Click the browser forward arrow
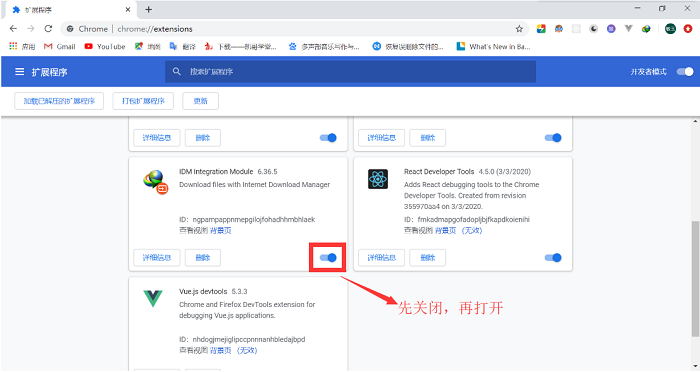The height and width of the screenshot is (372, 700). click(30, 29)
